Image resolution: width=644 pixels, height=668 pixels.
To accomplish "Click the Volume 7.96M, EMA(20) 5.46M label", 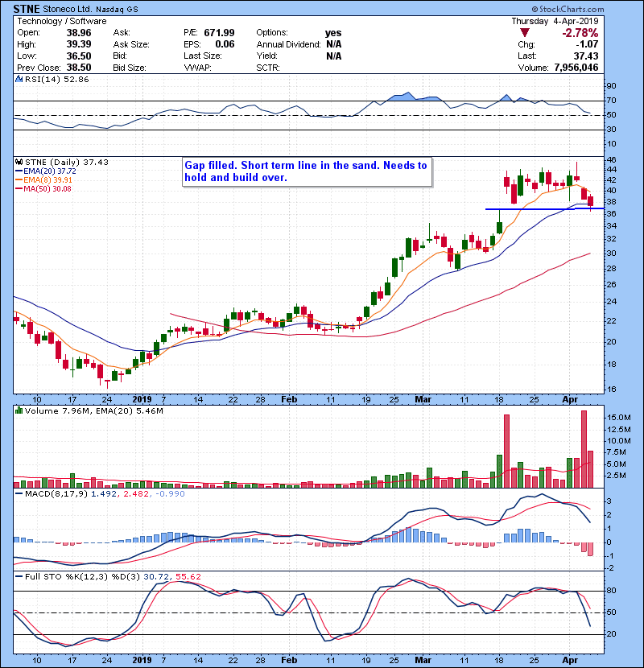I will pyautogui.click(x=93, y=410).
